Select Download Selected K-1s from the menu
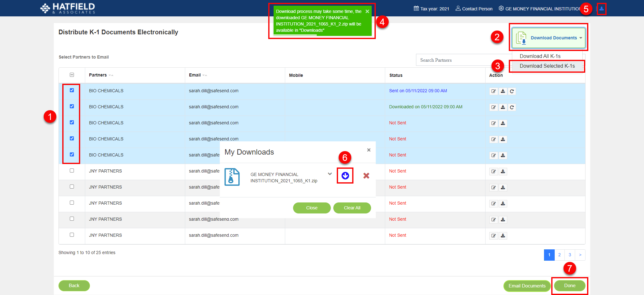This screenshot has width=644, height=295. [547, 66]
